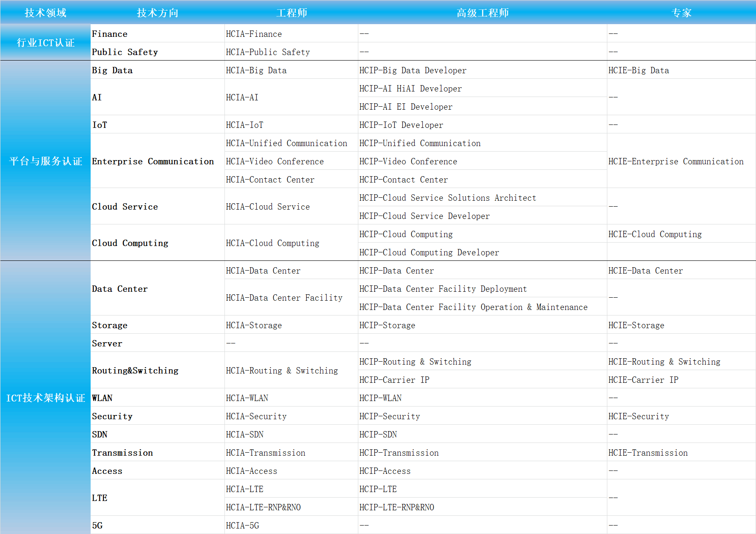Click the 专家 column header
Screen dimensions: 756x534
point(681,13)
